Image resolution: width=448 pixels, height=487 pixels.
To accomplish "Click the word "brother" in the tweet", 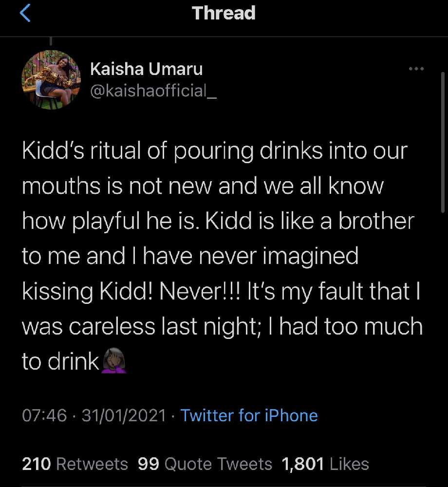I will 376,221.
